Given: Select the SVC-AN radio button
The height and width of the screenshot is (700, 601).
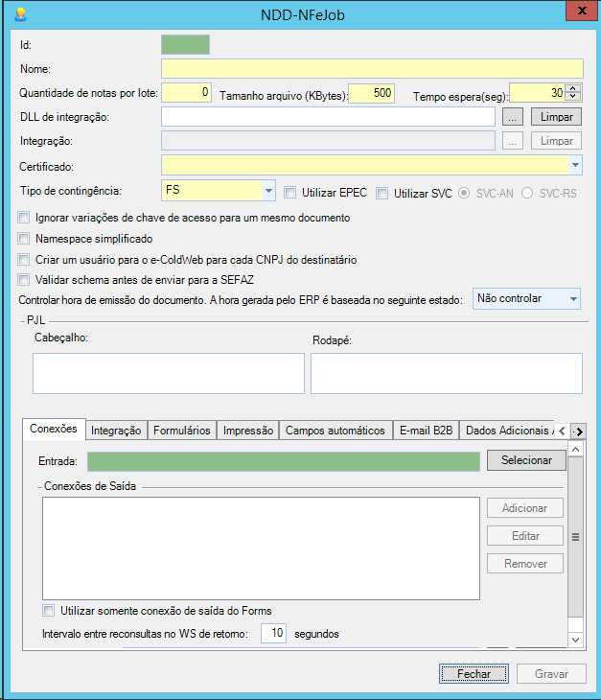Looking at the screenshot, I should tap(464, 194).
